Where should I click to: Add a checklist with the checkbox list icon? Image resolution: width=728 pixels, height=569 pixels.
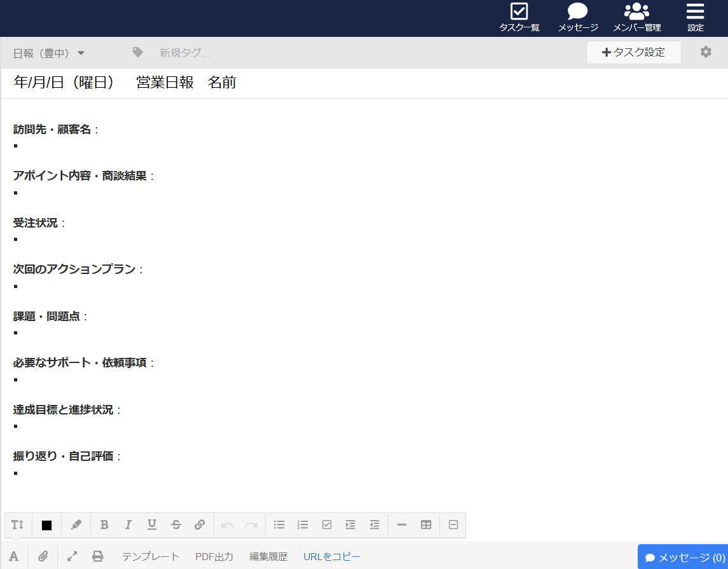[327, 524]
